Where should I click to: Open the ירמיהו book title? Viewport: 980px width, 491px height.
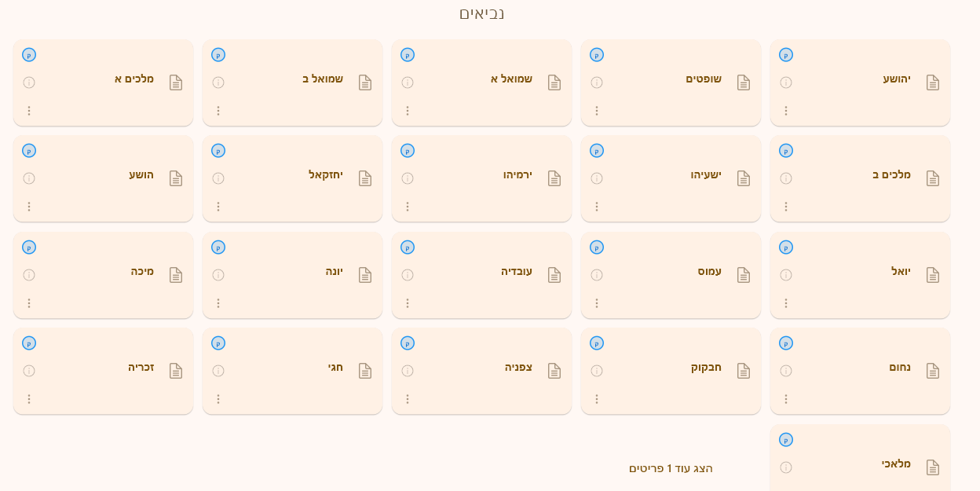pyautogui.click(x=517, y=174)
